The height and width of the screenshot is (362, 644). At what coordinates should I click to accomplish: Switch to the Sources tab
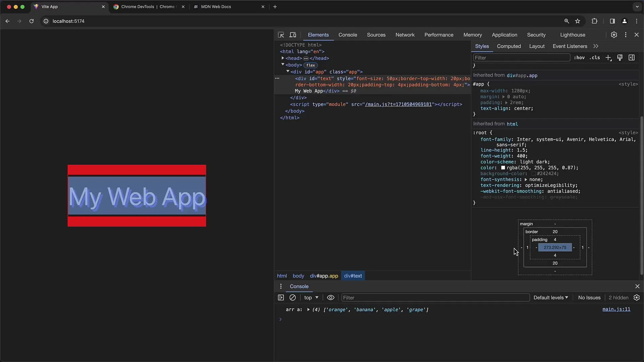pyautogui.click(x=376, y=35)
